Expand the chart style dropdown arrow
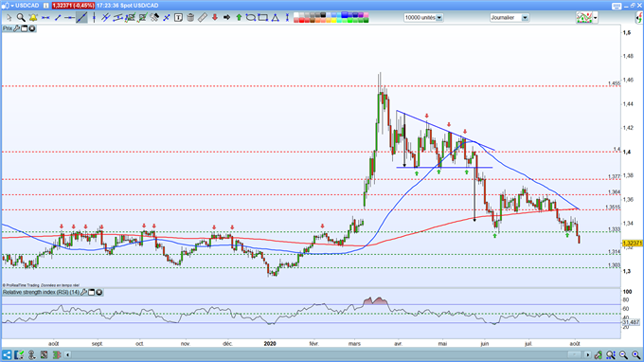Viewport: 644px width, 362px height. click(x=595, y=18)
